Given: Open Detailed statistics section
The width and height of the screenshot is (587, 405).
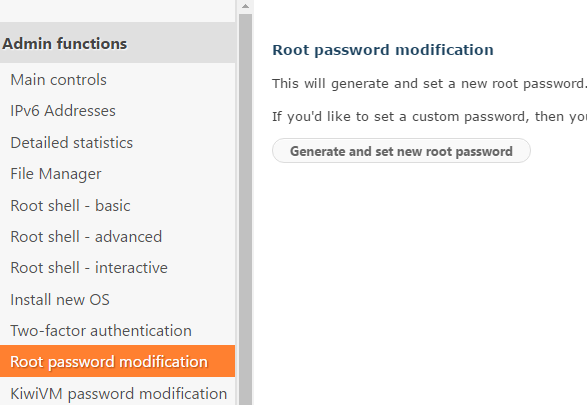Looking at the screenshot, I should 72,143.
